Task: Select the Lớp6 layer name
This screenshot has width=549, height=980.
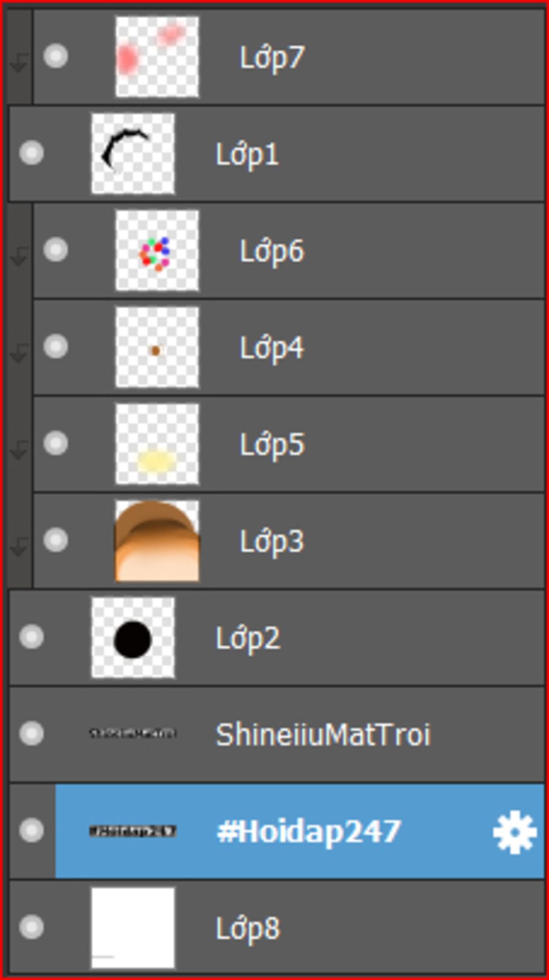Action: coord(272,252)
